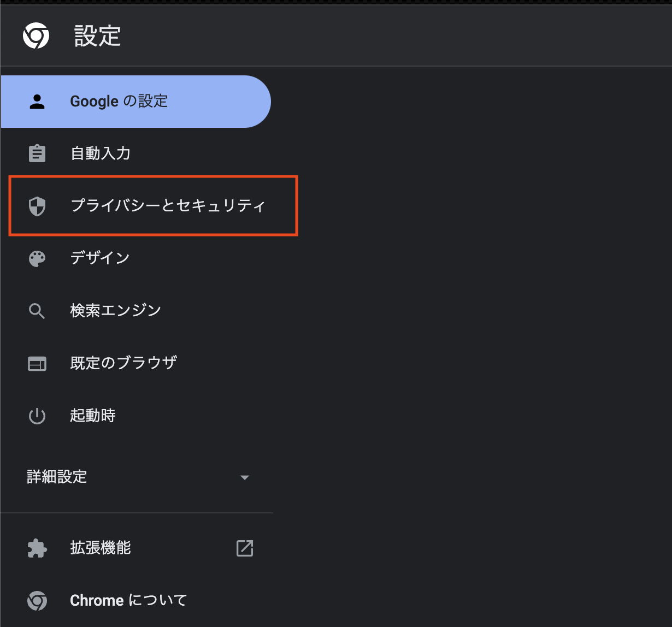The height and width of the screenshot is (627, 672).
Task: Click the magnifier icon for 検索エンジン
Action: (37, 311)
